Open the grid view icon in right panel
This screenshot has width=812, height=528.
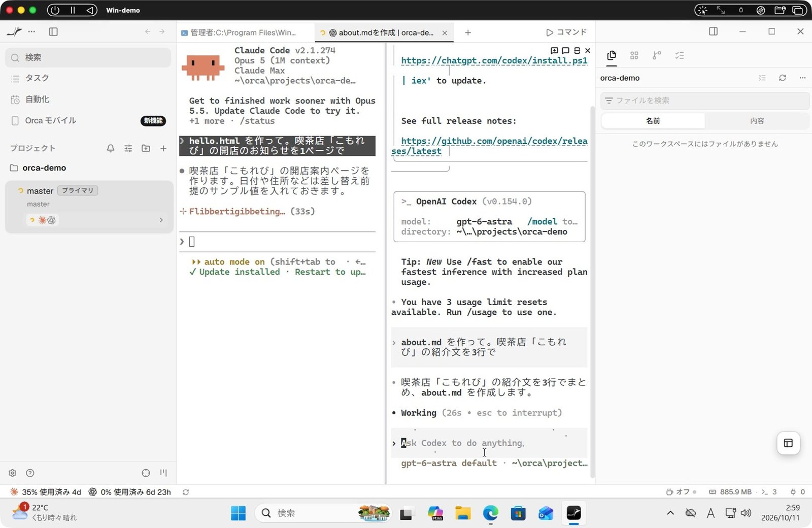(634, 55)
